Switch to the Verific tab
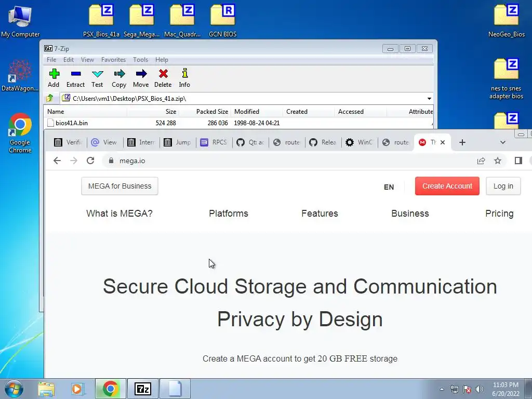 tap(68, 142)
